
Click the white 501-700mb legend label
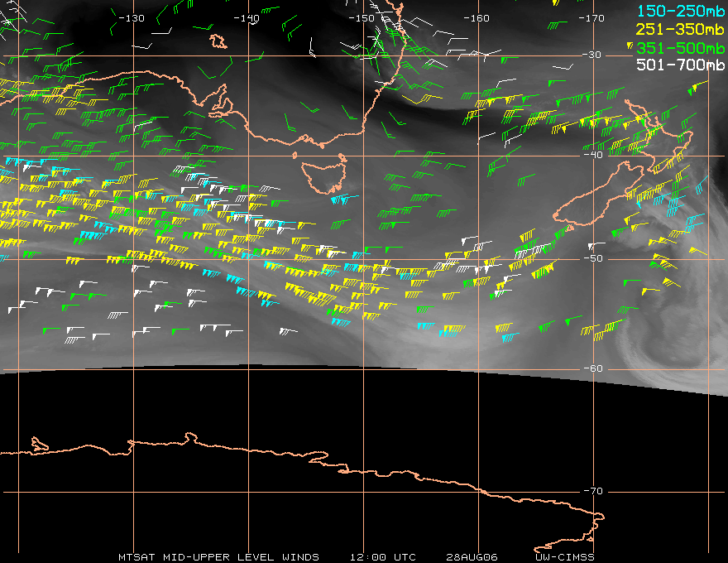[x=680, y=65]
